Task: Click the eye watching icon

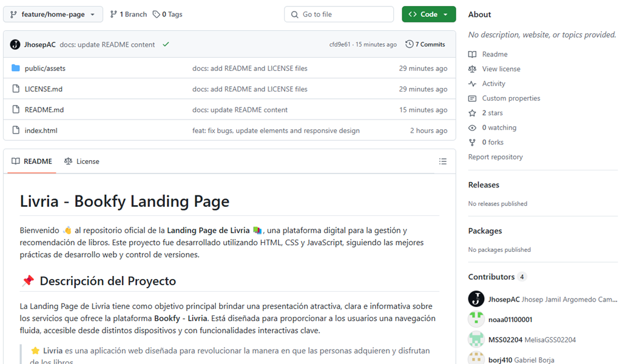Action: 473,128
